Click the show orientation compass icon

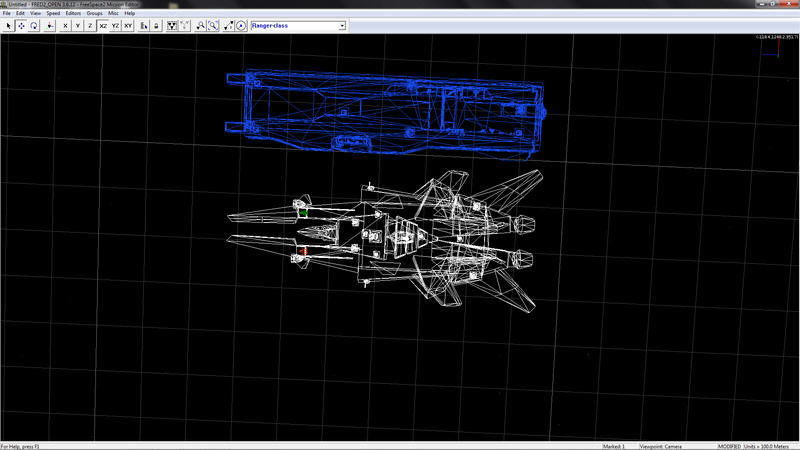[x=241, y=25]
